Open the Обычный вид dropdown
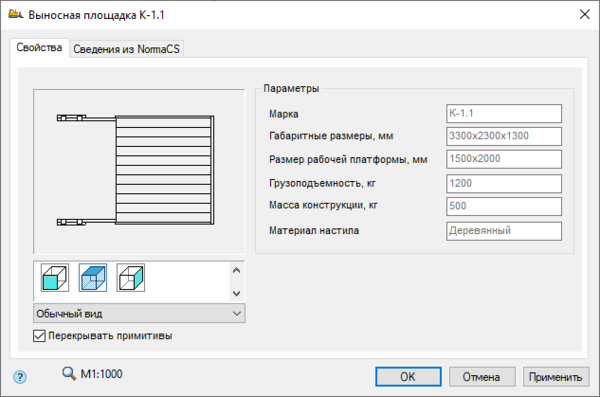This screenshot has height=397, width=600. coord(139,314)
